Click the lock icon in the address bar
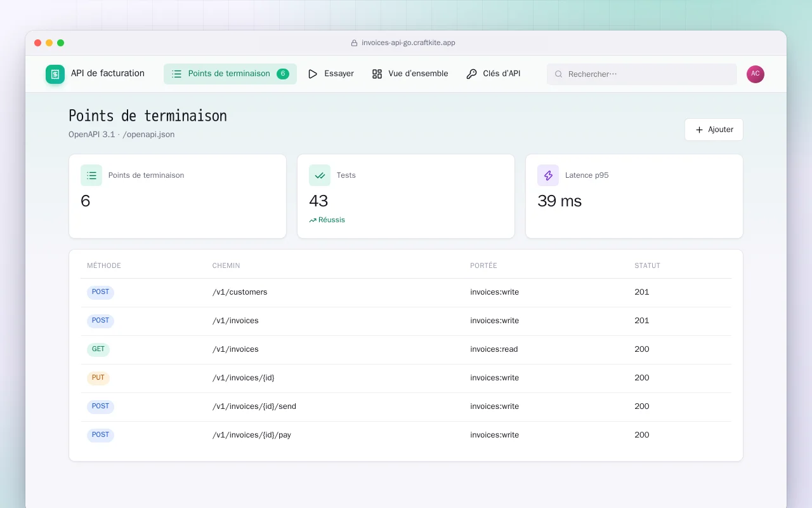 point(355,43)
